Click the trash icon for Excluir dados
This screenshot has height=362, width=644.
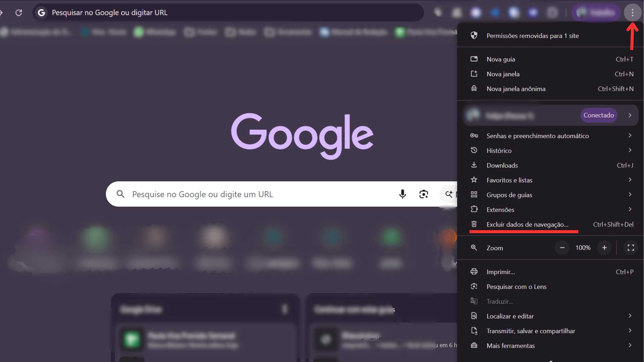[474, 224]
